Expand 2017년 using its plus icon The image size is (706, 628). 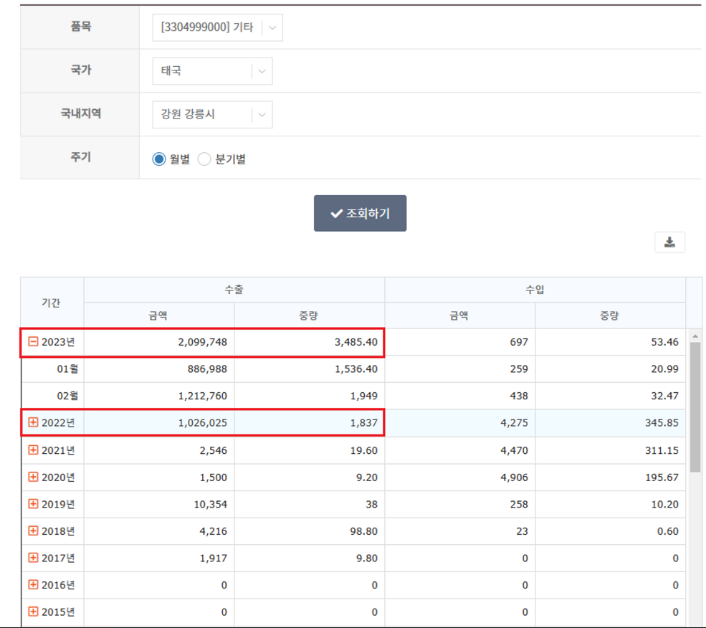coord(33,558)
